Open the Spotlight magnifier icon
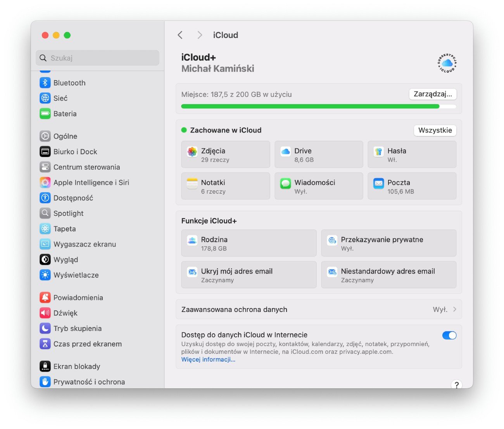This screenshot has width=504, height=429. pos(45,213)
